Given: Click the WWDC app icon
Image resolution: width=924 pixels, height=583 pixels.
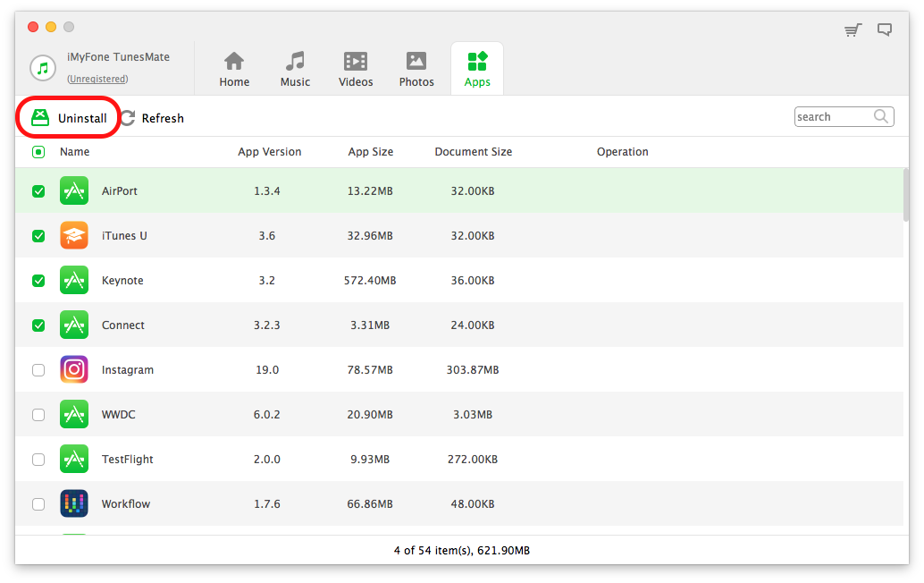Looking at the screenshot, I should click(74, 414).
